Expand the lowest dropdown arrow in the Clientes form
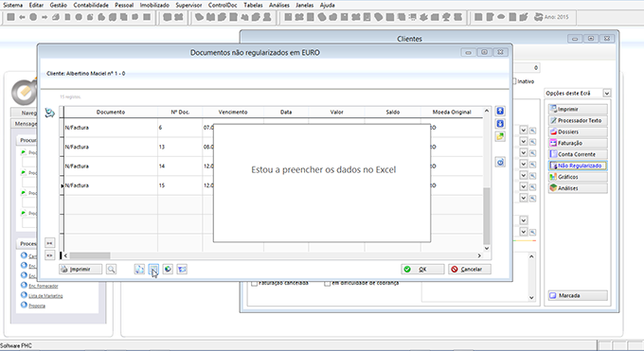Screen dimensions: 644x351 click(523, 232)
